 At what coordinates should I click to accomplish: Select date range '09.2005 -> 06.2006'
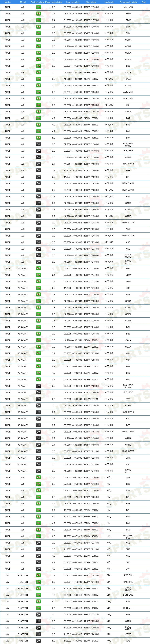(73, 399)
